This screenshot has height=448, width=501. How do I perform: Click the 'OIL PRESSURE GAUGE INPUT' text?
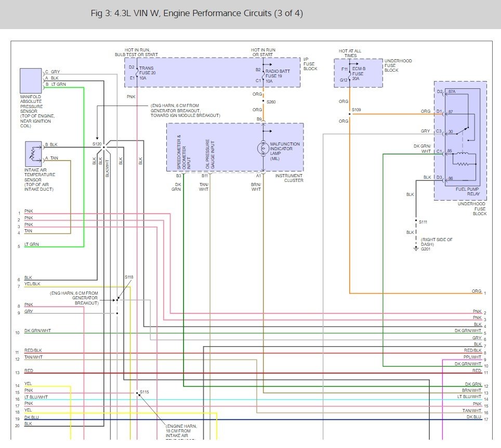click(210, 154)
